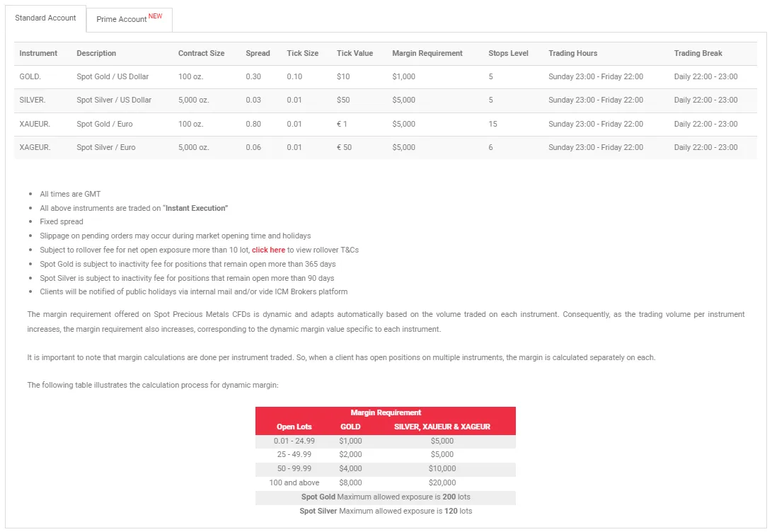
Task: Switch to the Prime Account tab
Action: [x=120, y=19]
